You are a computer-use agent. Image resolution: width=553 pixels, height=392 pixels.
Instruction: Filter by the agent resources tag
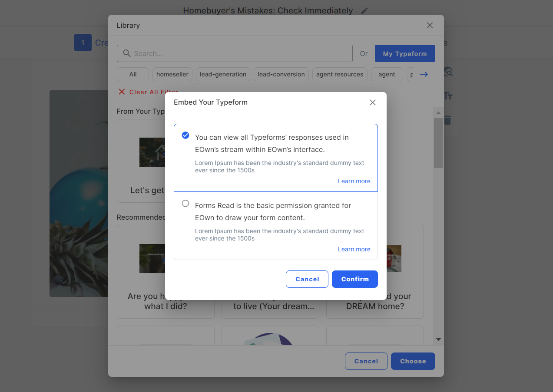(340, 74)
